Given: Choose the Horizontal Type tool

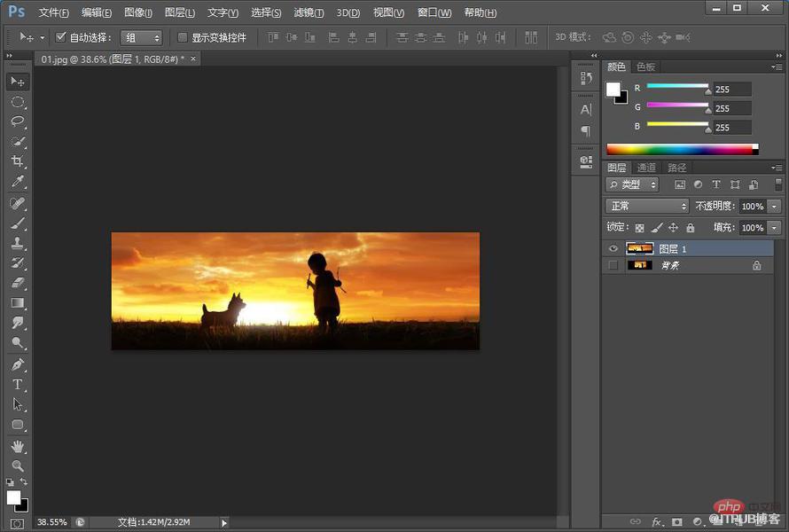Looking at the screenshot, I should (18, 385).
